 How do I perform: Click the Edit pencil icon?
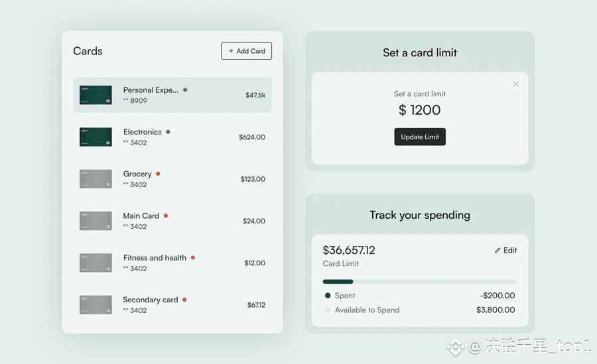[497, 251]
